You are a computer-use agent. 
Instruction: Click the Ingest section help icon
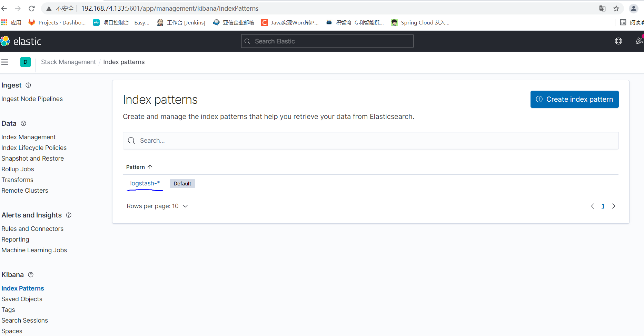click(28, 85)
